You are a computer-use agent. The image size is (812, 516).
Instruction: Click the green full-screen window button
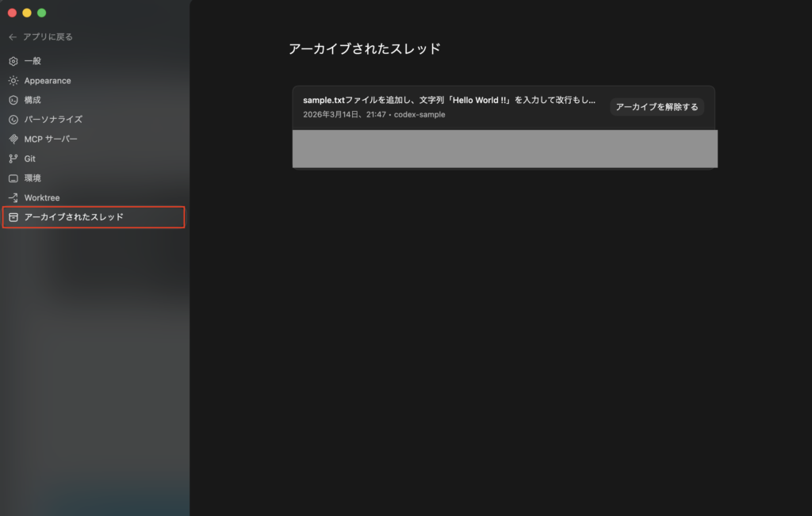pos(41,13)
